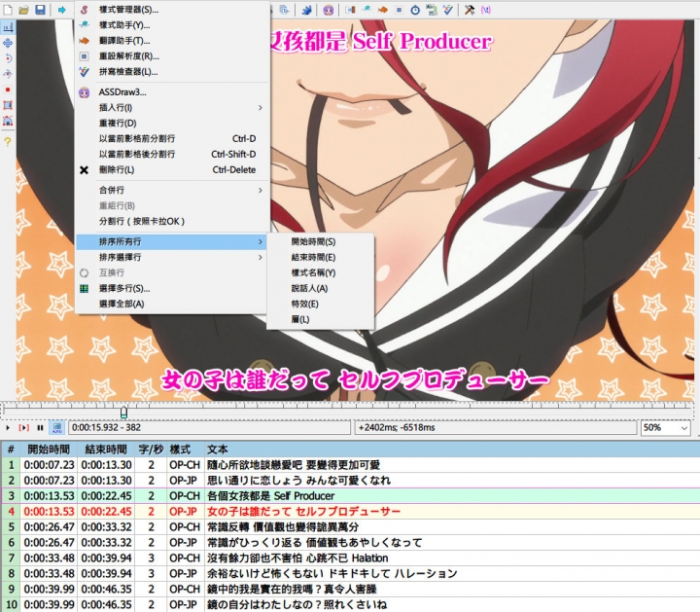The width and height of the screenshot is (700, 612).
Task: Choose 翻譯助手(T)... menu item
Action: pos(173,41)
